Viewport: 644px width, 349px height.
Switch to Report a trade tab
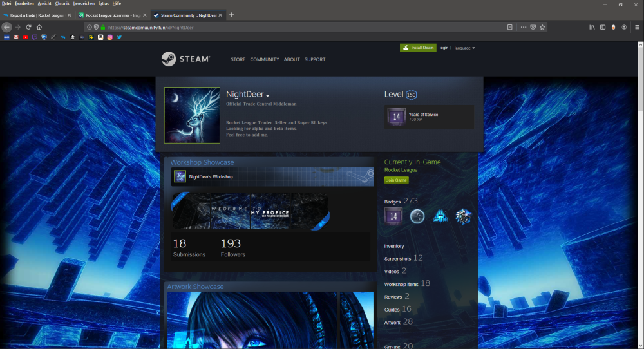pyautogui.click(x=37, y=15)
